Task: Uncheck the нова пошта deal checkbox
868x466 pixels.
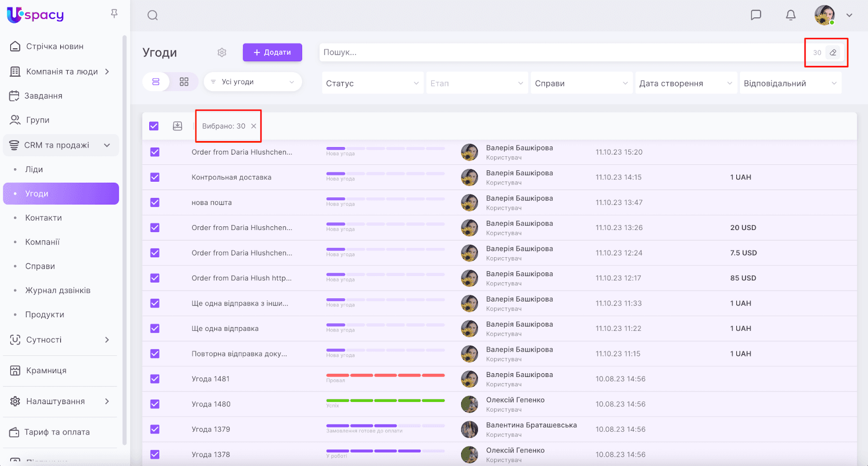Action: [x=155, y=202]
